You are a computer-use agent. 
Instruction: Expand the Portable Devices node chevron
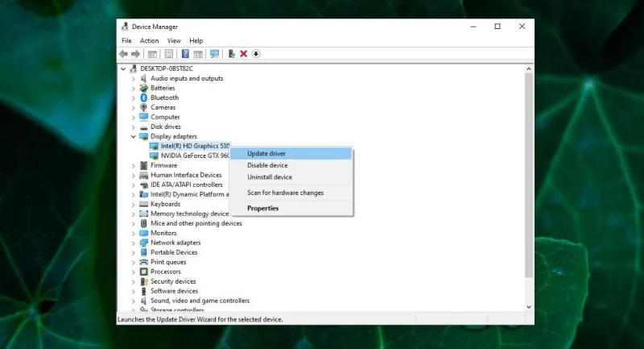coord(133,252)
